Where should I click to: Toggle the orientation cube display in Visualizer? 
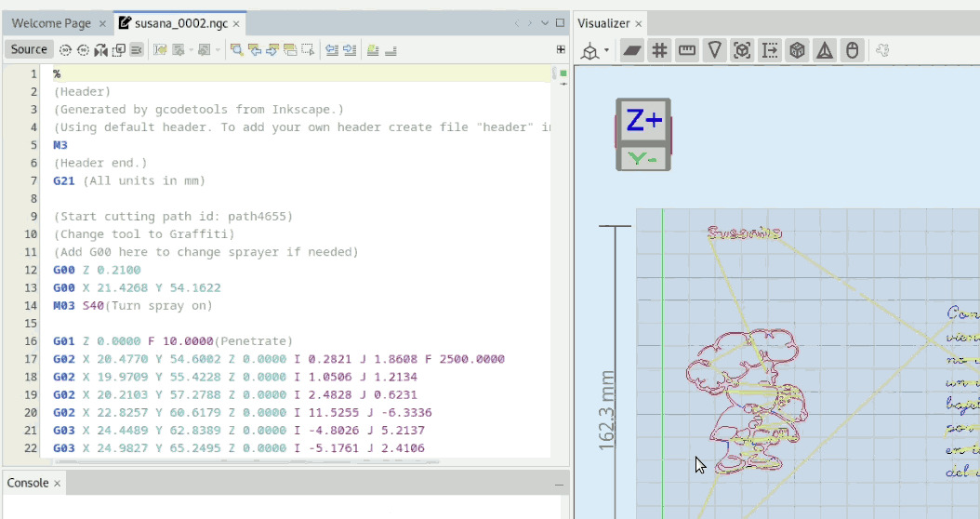[797, 50]
